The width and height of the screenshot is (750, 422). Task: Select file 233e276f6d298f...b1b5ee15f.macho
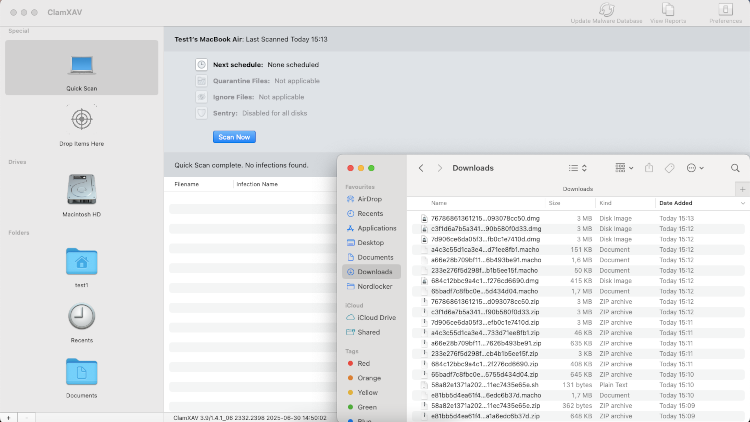[x=580, y=270]
